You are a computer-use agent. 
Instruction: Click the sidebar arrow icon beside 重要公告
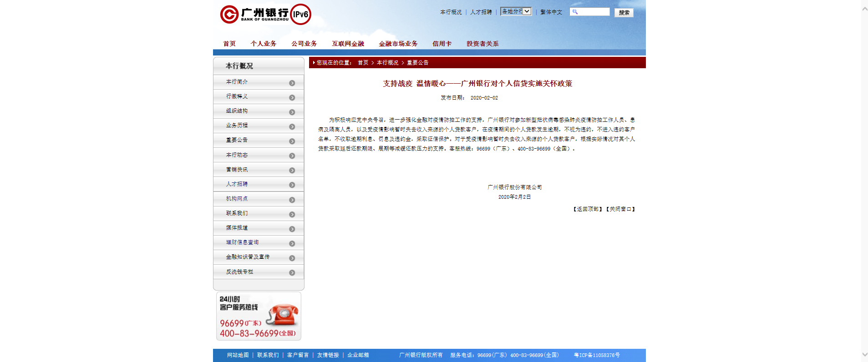click(292, 141)
